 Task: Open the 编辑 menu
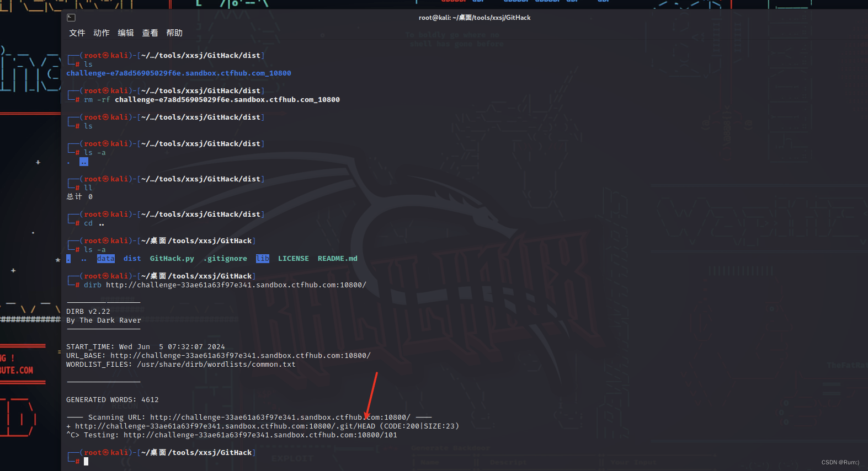126,33
